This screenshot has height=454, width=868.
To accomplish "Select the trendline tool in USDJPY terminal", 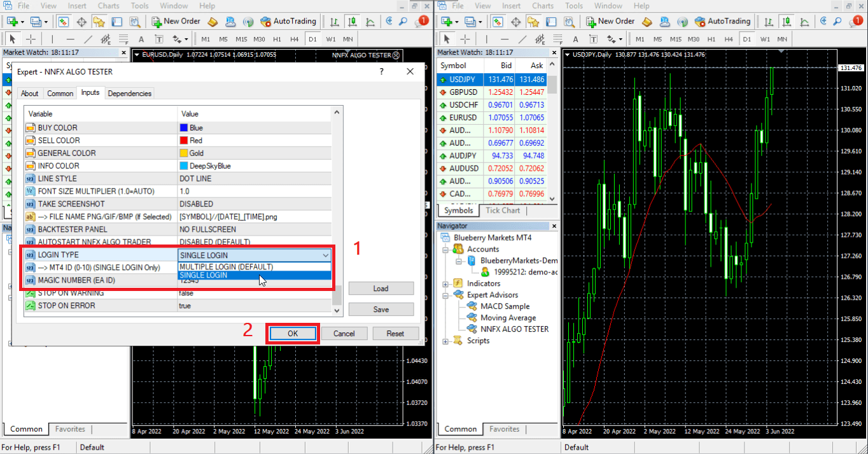I will click(x=522, y=39).
